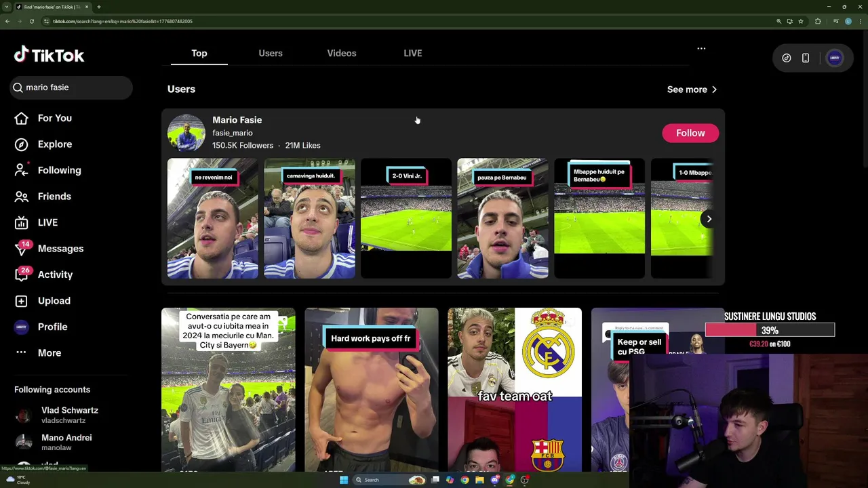Screen dimensions: 868x488
Task: Open Activity with the 26 badge
Action: click(x=22, y=274)
